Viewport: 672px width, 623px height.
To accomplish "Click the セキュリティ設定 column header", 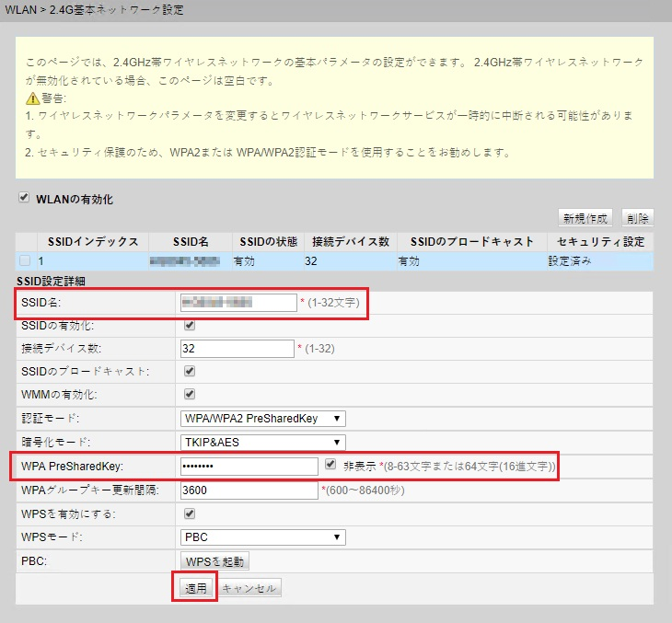I will [x=600, y=242].
